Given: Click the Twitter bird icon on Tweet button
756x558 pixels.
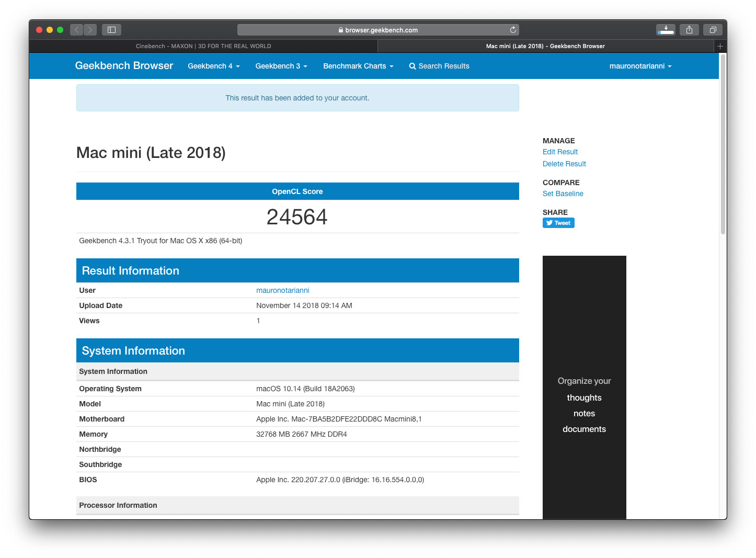Looking at the screenshot, I should tap(549, 223).
